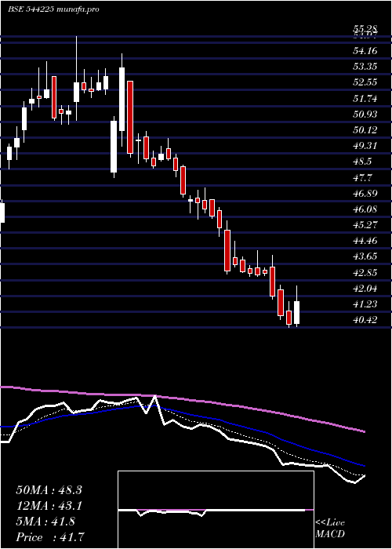
Task: Click the '50MA : 48.3' readout
Action: click(x=49, y=490)
